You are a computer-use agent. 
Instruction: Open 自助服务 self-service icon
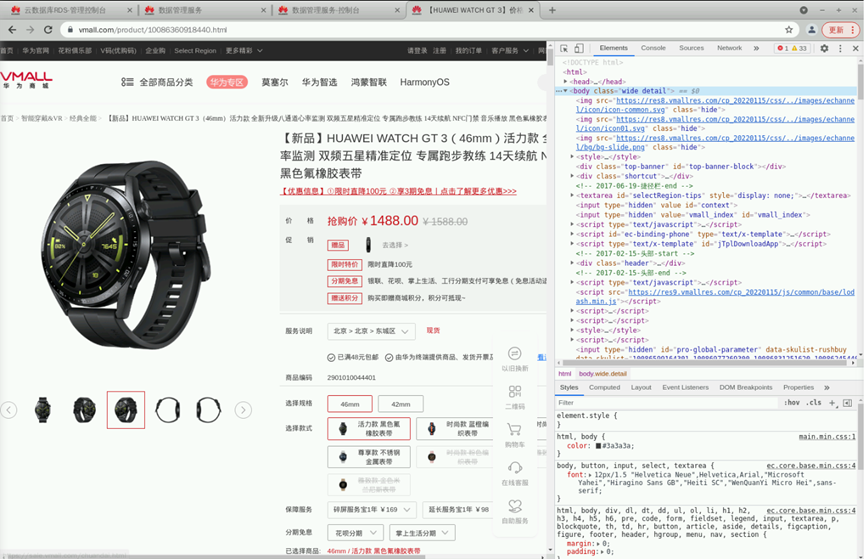pos(515,512)
